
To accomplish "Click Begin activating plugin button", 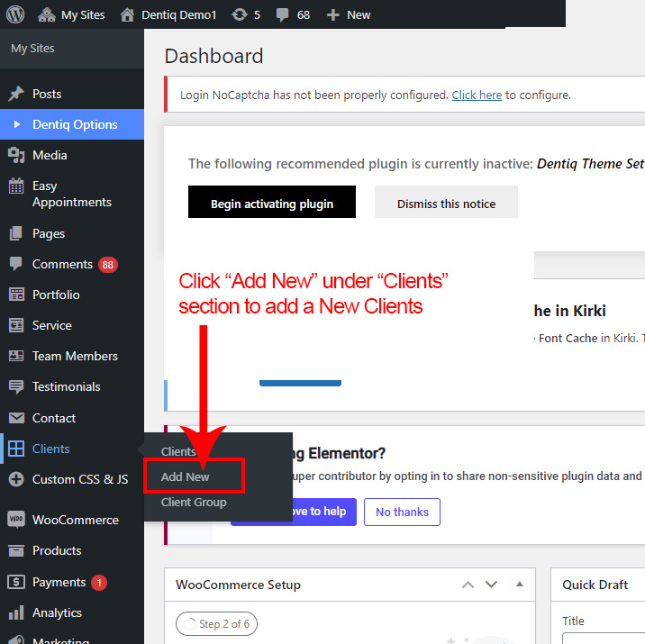I will pyautogui.click(x=272, y=204).
